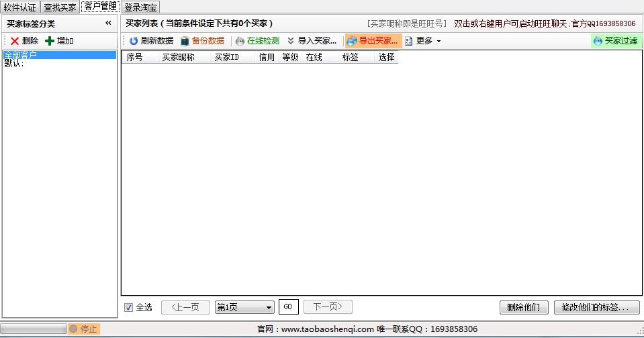Select 全部客户 in the tag list

(x=59, y=55)
